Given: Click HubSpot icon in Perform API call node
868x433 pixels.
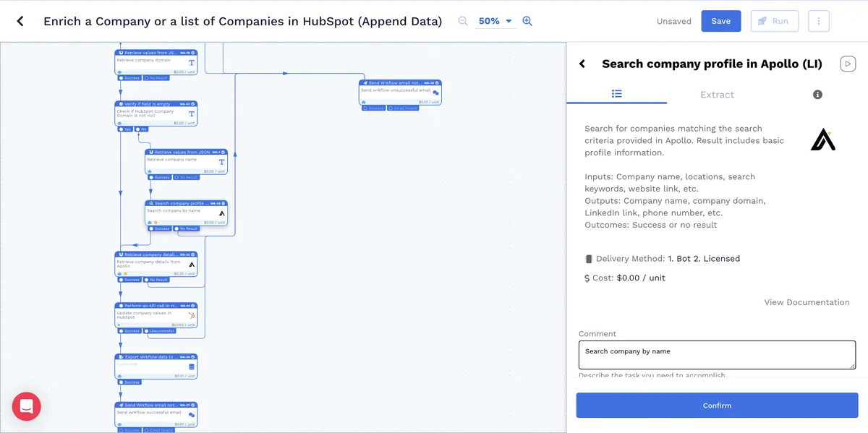Looking at the screenshot, I should pos(192,316).
